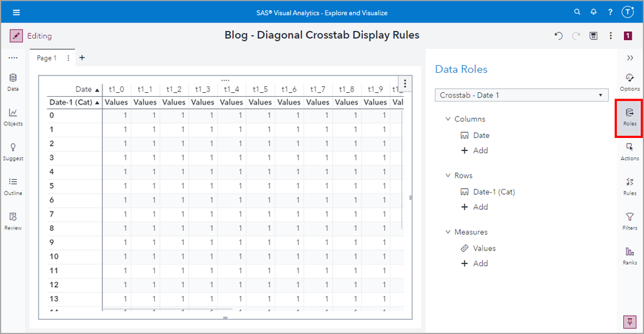Image resolution: width=644 pixels, height=334 pixels.
Task: Undo the last action
Action: point(558,35)
